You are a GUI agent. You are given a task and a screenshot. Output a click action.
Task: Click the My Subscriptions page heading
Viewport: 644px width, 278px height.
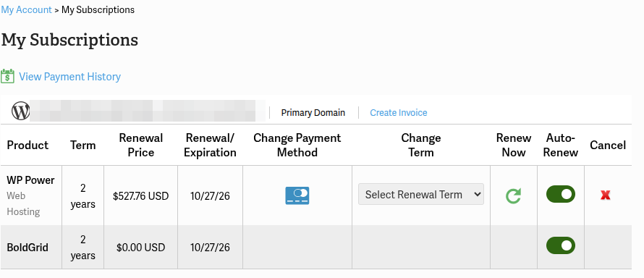(69, 40)
